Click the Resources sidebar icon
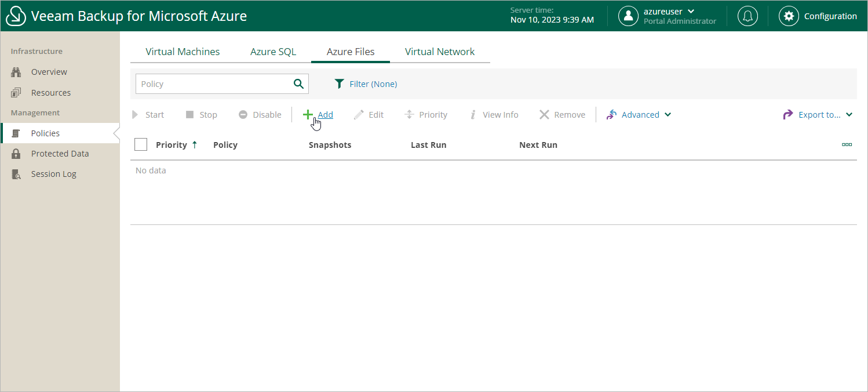The image size is (868, 392). [x=16, y=93]
